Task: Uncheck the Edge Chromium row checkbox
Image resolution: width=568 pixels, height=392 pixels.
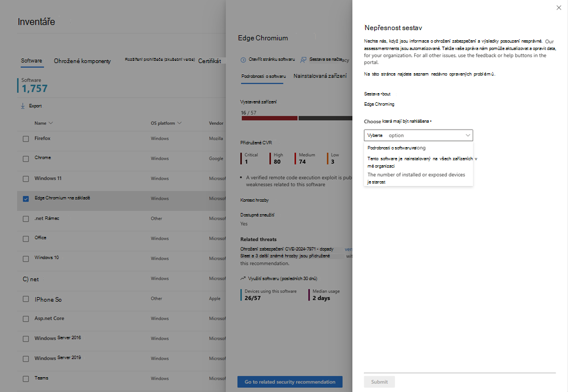Action: tap(26, 198)
